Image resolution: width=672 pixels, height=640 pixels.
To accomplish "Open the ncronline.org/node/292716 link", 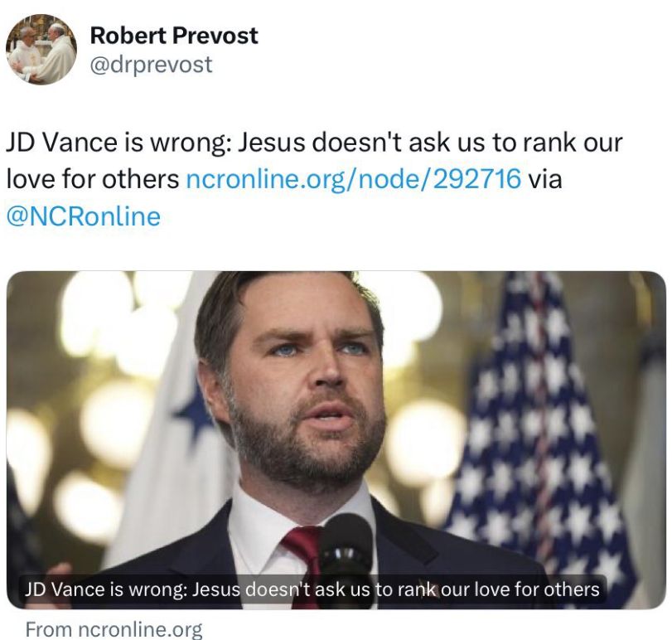I will (x=354, y=178).
